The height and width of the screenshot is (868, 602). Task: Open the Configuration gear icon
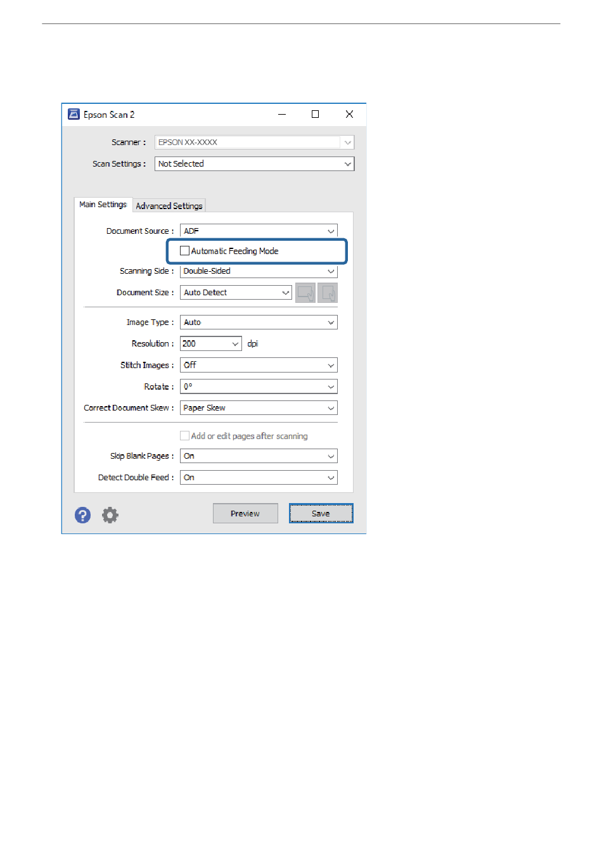pos(110,515)
